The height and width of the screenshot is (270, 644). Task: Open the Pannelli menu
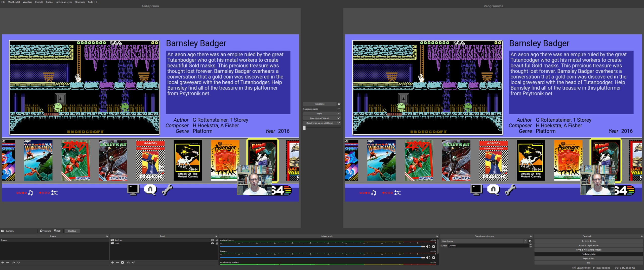(x=39, y=2)
